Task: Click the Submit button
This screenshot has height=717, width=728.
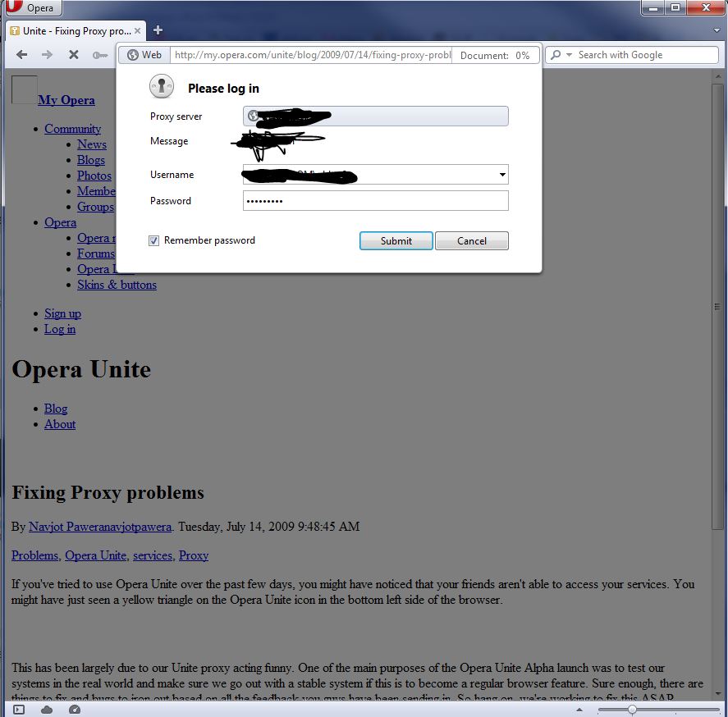Action: click(396, 241)
